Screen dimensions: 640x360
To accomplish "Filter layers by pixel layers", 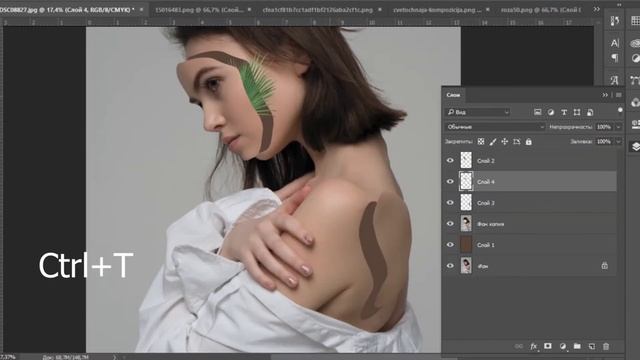I will coord(538,112).
